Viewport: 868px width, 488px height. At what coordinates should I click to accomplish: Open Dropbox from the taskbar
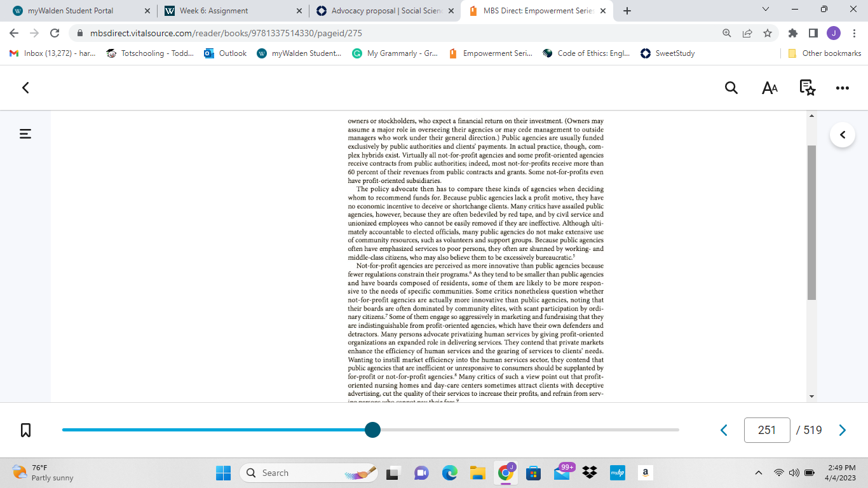[590, 473]
